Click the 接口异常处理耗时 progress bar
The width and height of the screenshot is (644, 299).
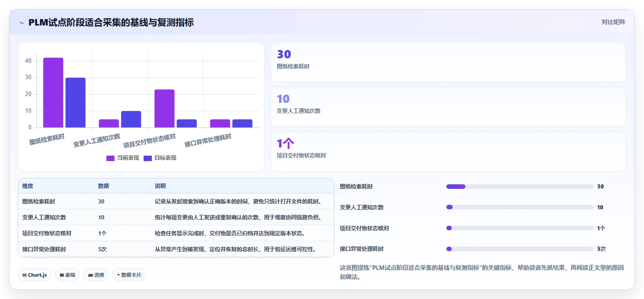(x=520, y=249)
